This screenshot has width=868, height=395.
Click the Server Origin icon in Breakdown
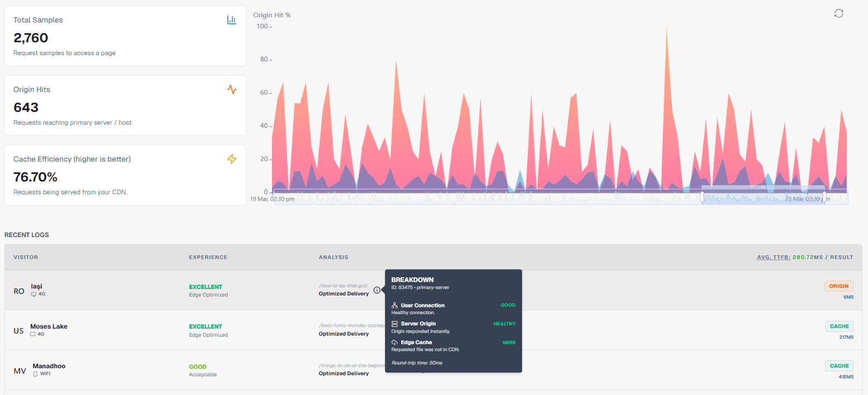tap(395, 324)
